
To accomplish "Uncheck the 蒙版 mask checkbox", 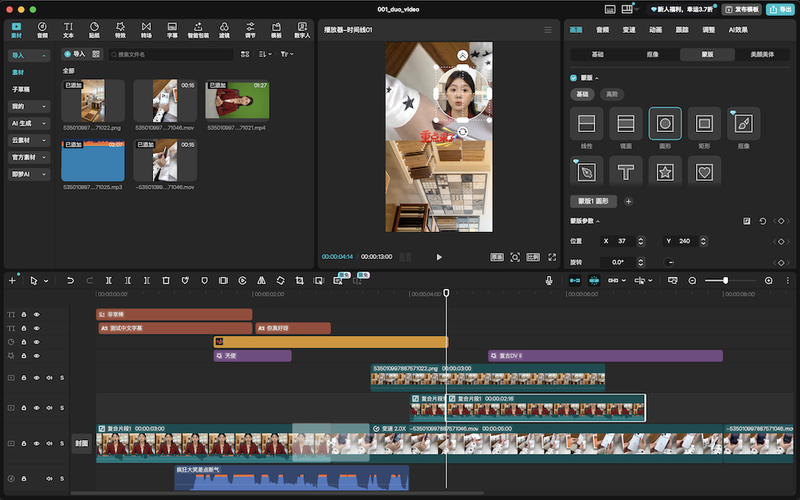I will click(x=573, y=77).
